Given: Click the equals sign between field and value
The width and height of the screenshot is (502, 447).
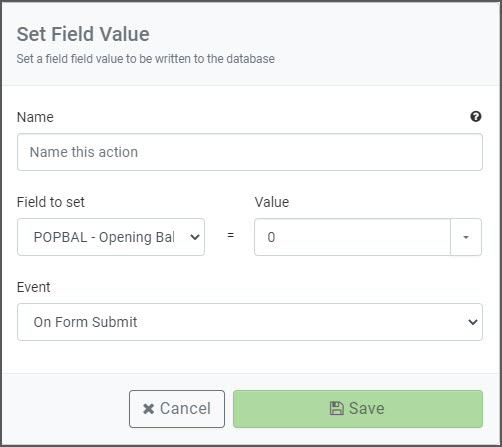Looking at the screenshot, I should tap(230, 235).
